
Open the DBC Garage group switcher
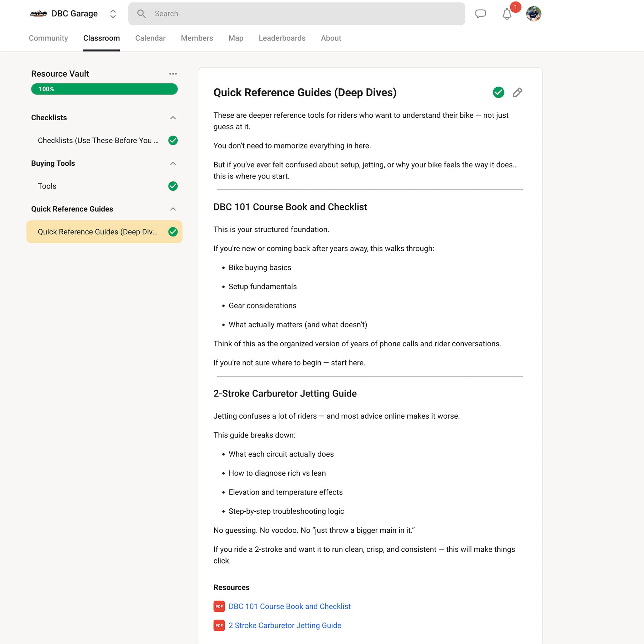113,14
